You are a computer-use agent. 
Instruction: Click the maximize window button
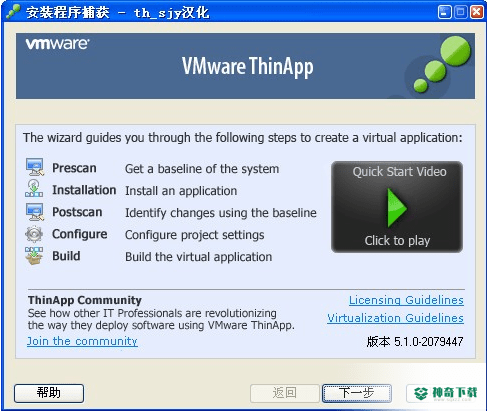pyautogui.click(x=461, y=12)
